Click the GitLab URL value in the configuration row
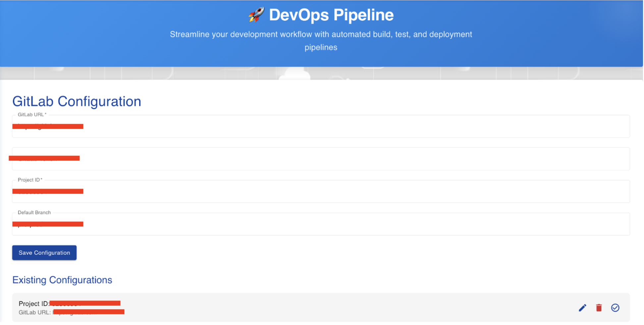Image resolution: width=644 pixels, height=325 pixels. 88,311
